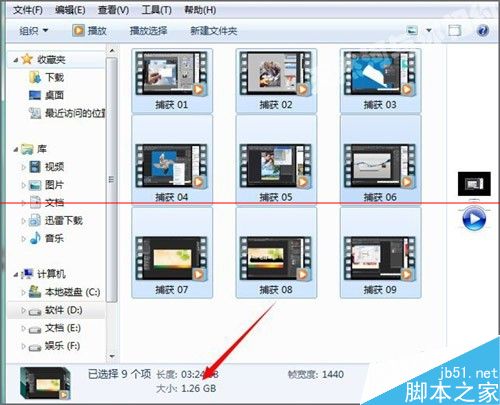Click the preview pane play button
This screenshot has width=500, height=405.
click(474, 219)
